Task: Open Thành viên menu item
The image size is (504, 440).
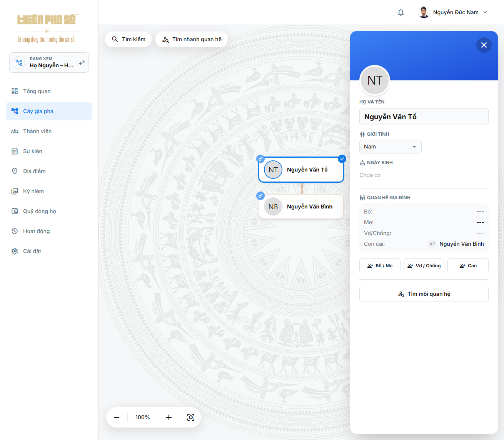Action: coord(49,131)
